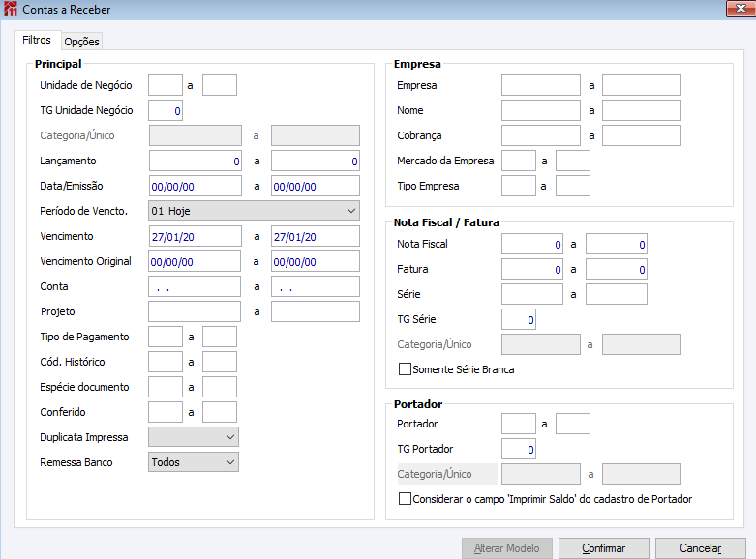This screenshot has height=559, width=756.
Task: Click the Contas a Receber title bar icon
Action: coord(11,10)
